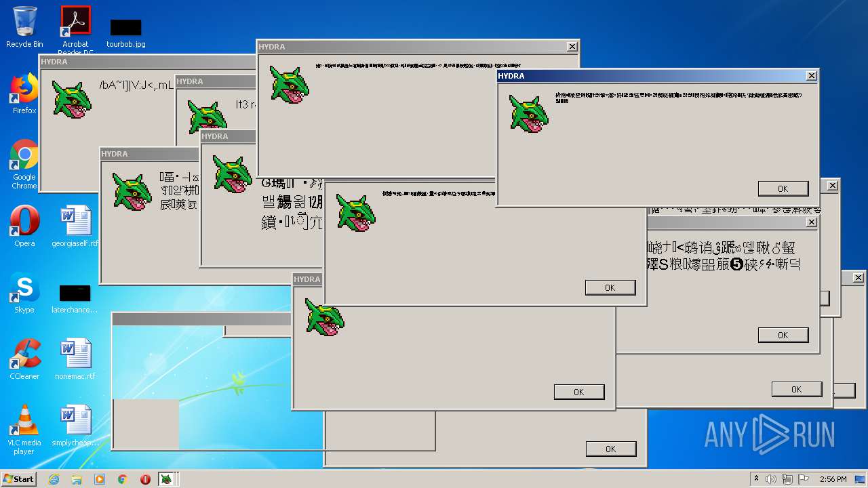This screenshot has height=488, width=868.
Task: Select the tourbob.jpg desktop file
Action: tap(126, 33)
